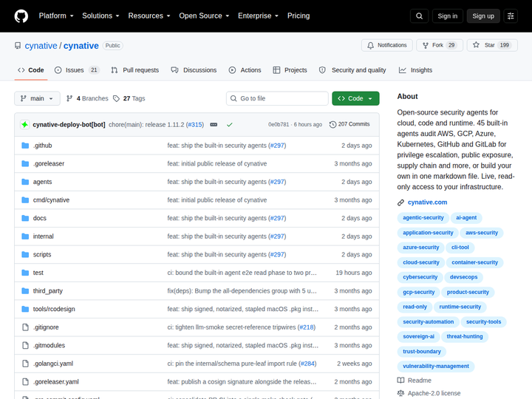Click the Tags tag icon

click(117, 98)
